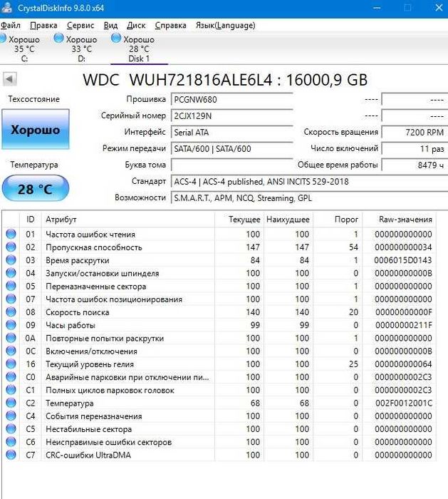Click status orb for attribute C4 События переназначения

[x=11, y=416]
